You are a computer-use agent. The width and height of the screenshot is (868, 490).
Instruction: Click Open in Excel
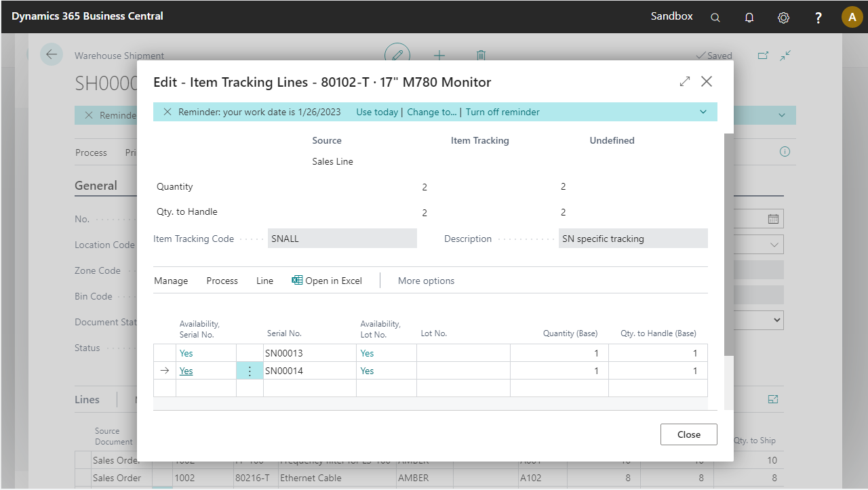[x=327, y=281]
